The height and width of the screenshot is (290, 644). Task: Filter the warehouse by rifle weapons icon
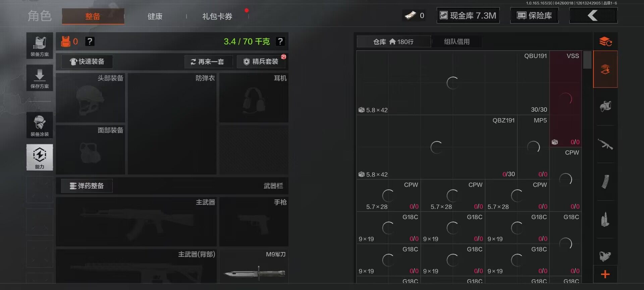(605, 144)
